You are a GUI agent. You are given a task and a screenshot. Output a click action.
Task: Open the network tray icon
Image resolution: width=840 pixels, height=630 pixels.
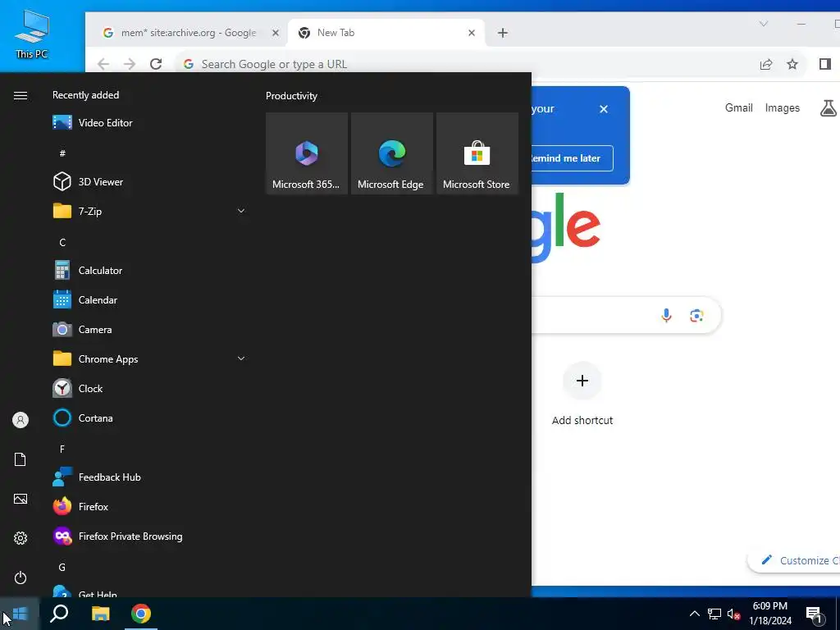click(x=714, y=614)
